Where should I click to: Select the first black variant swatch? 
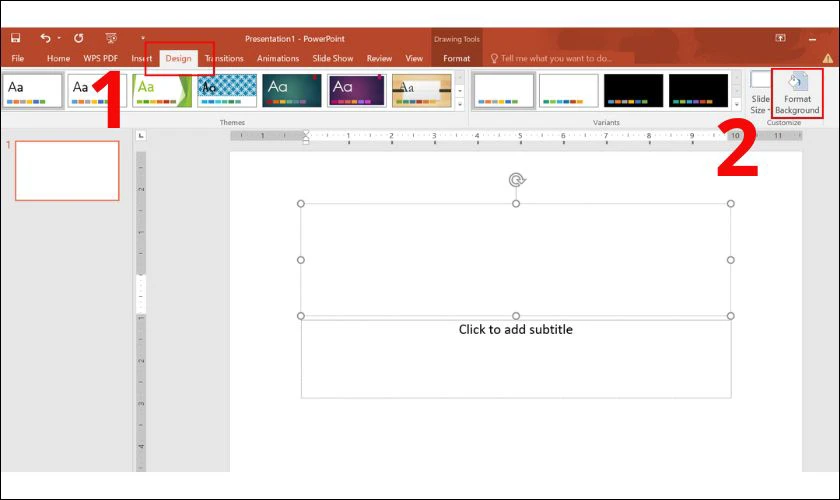coord(633,90)
